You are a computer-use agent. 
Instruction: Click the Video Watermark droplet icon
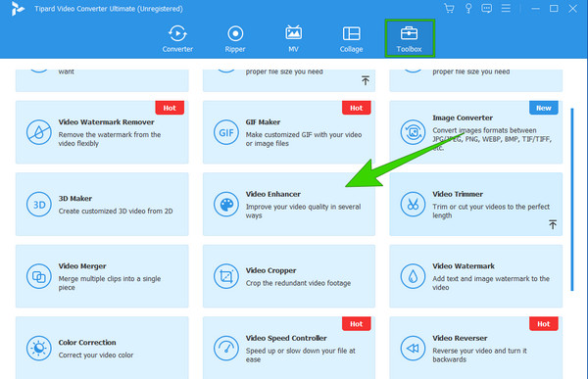(x=413, y=276)
